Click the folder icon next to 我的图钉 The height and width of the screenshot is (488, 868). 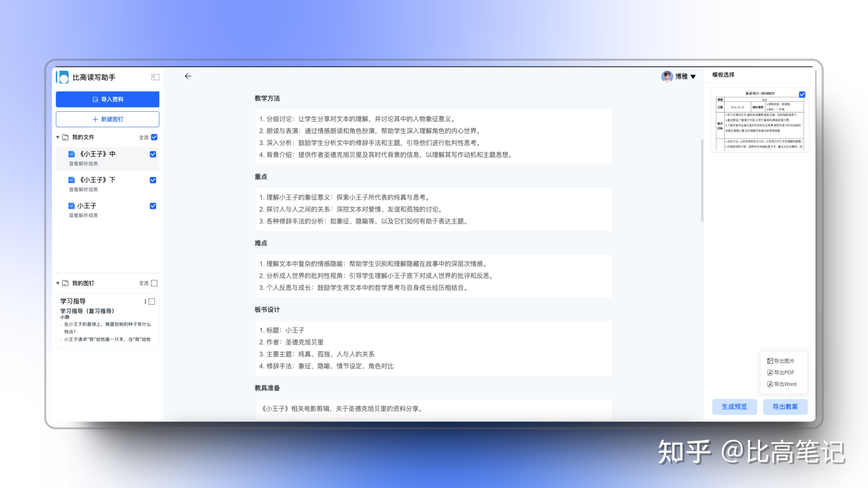[x=65, y=283]
